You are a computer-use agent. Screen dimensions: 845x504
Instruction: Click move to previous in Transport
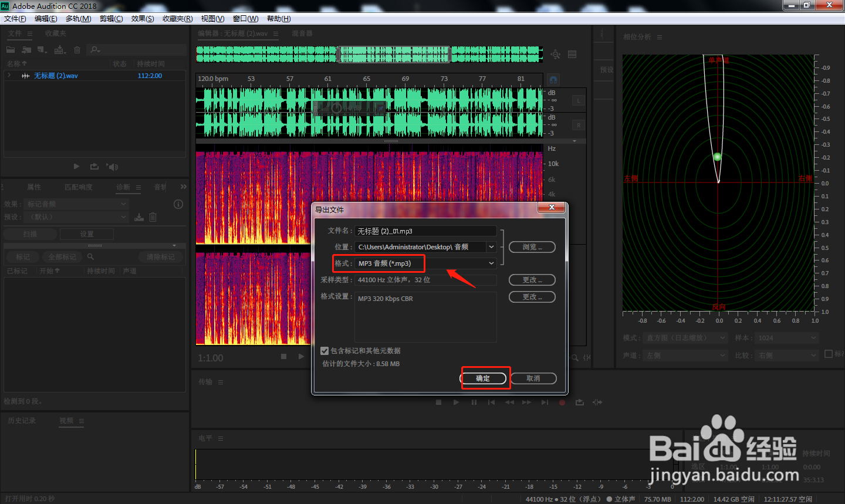point(491,402)
